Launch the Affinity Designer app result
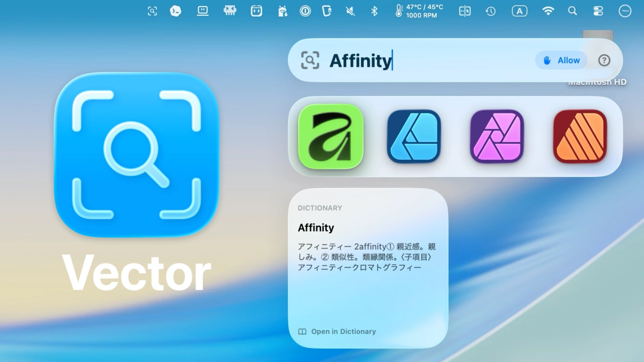 click(x=414, y=136)
